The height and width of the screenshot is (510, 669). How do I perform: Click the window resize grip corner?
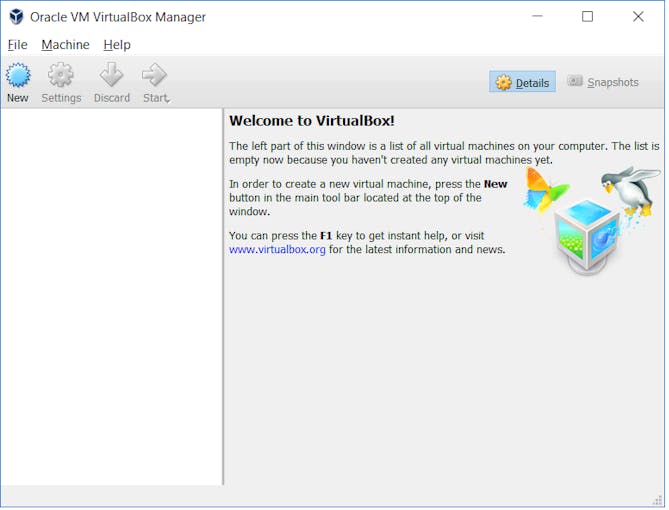(x=657, y=500)
